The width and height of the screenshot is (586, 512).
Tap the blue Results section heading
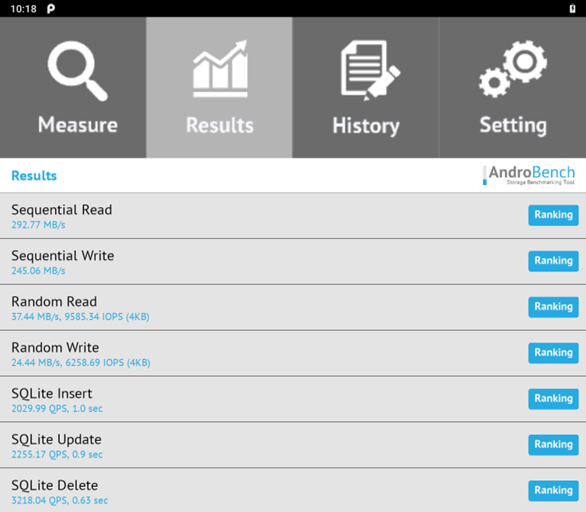[x=34, y=176]
